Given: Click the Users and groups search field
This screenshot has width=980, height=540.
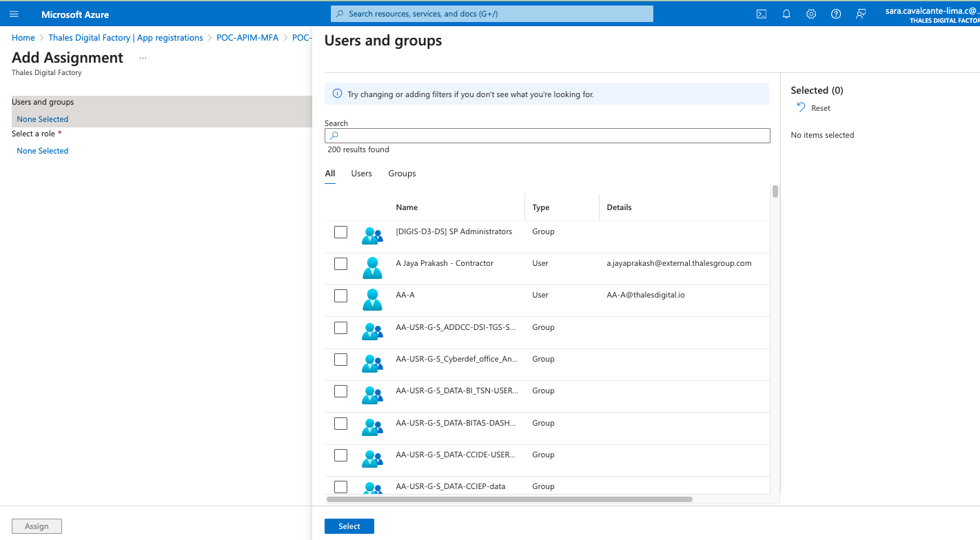Looking at the screenshot, I should [547, 136].
